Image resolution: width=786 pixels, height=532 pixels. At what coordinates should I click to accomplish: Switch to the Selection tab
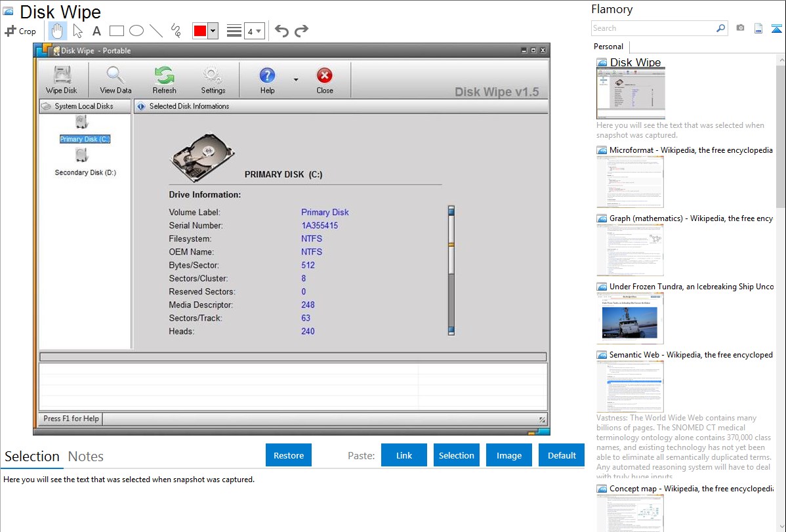[x=32, y=457]
